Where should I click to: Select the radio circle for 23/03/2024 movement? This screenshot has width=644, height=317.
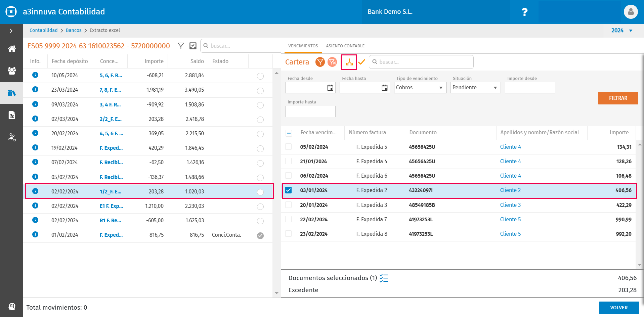click(260, 91)
